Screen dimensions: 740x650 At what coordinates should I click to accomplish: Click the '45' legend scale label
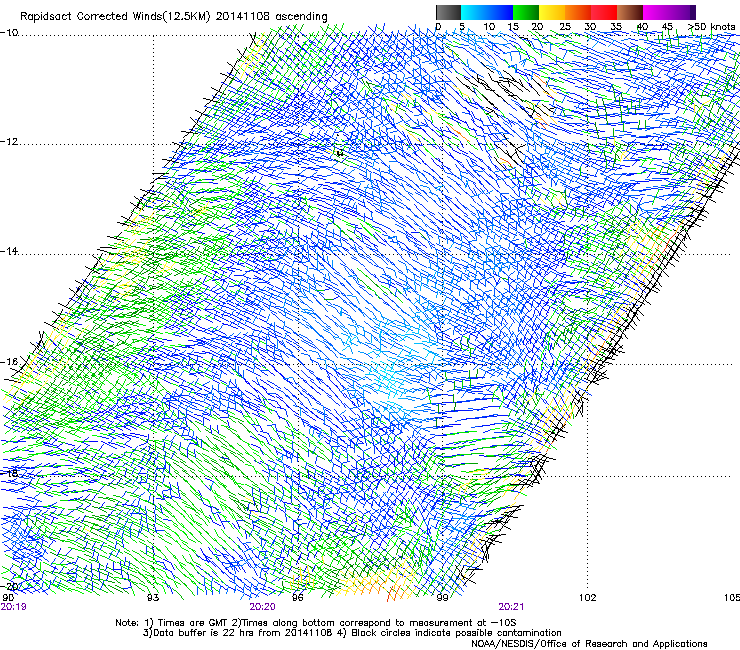click(x=667, y=27)
